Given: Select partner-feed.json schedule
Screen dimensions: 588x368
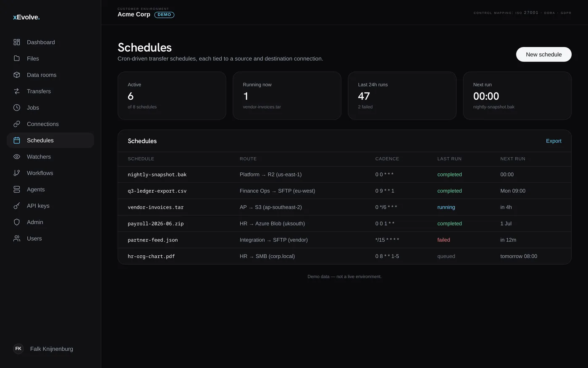Looking at the screenshot, I should [x=152, y=240].
